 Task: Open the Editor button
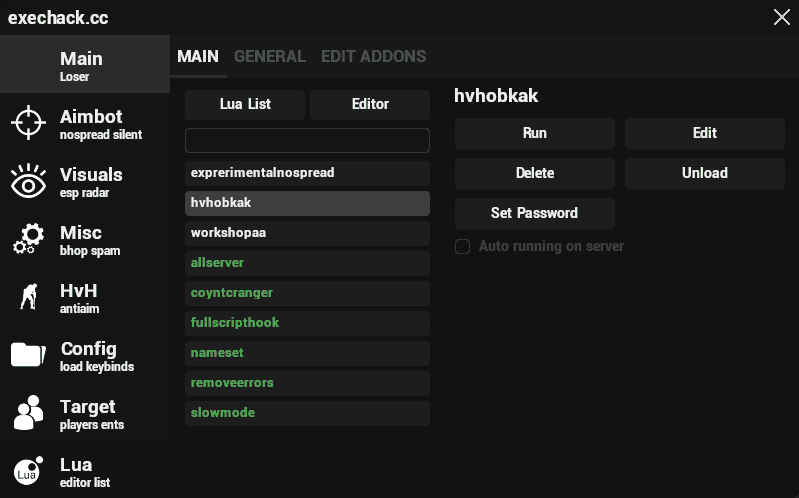click(x=370, y=104)
